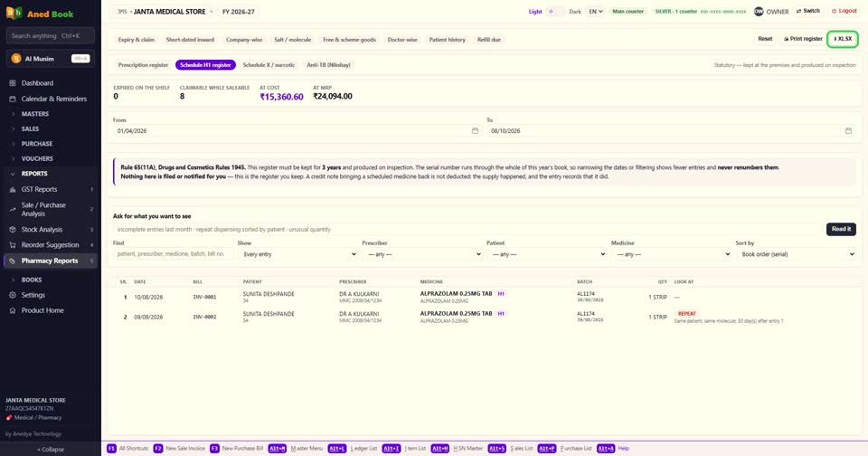Click the GST Reports chart icon
This screenshot has height=456, width=868.
tap(12, 189)
